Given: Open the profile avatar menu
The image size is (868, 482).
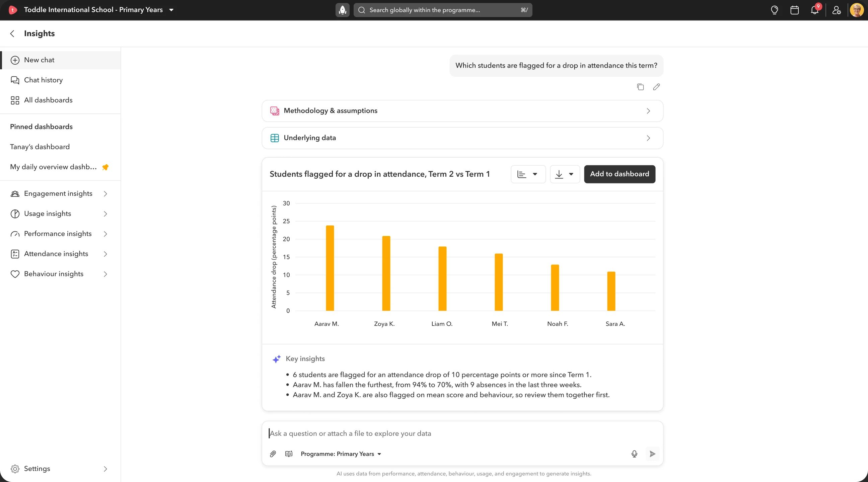Looking at the screenshot, I should tap(857, 10).
